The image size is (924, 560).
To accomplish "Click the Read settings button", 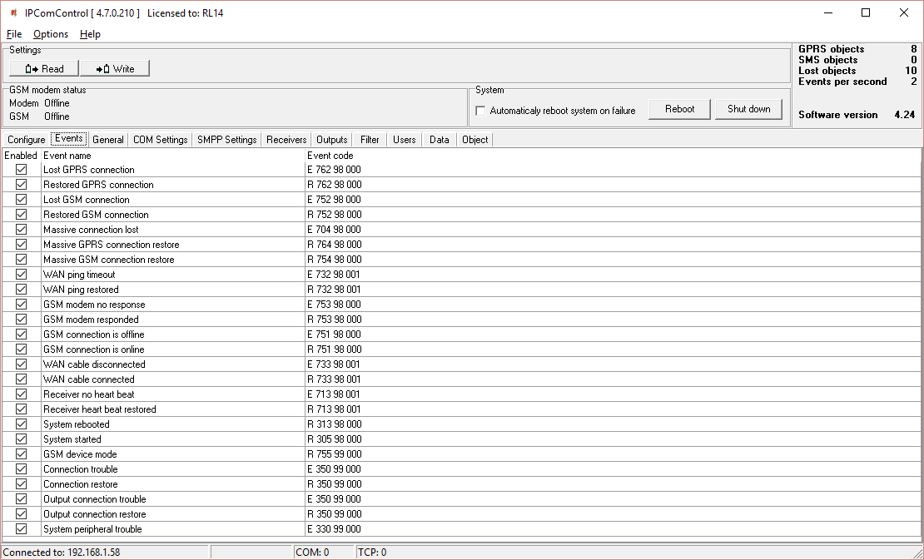I will coord(44,68).
